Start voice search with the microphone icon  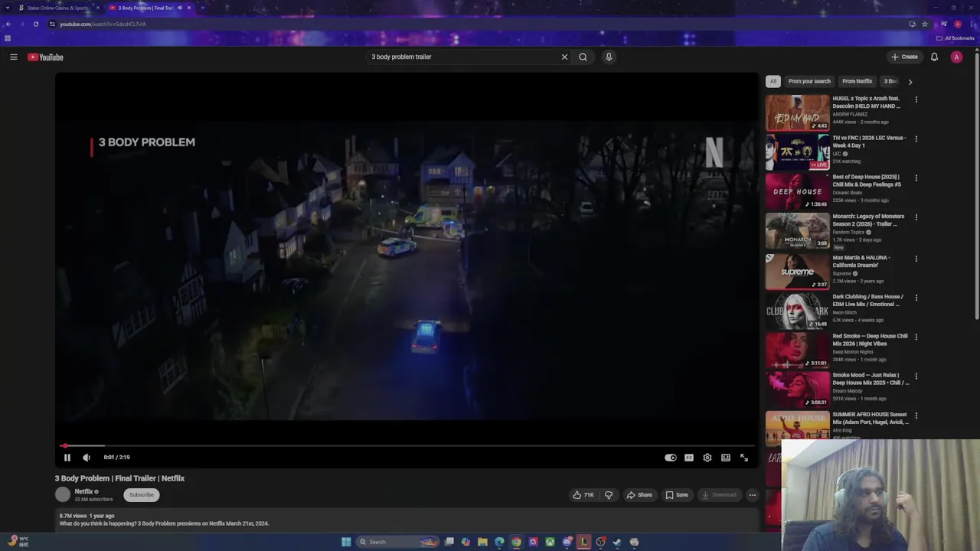point(609,57)
